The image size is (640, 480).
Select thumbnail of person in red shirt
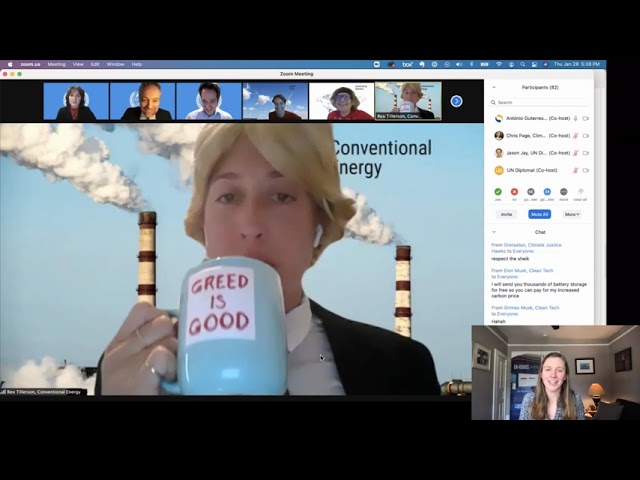point(342,101)
